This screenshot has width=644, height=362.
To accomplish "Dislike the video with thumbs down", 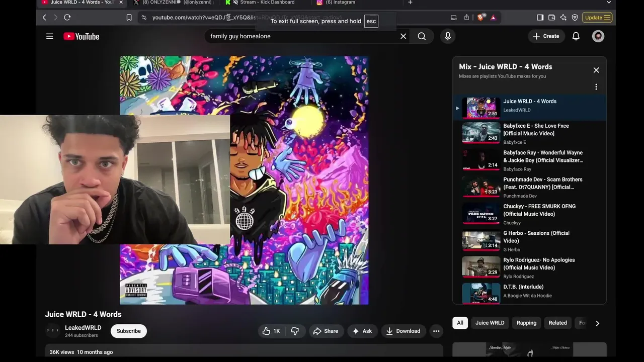I will (x=295, y=331).
